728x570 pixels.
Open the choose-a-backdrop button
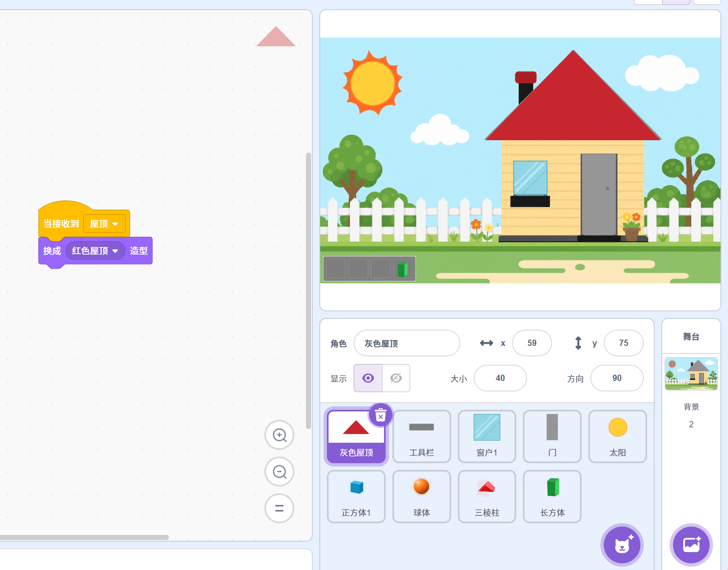[691, 545]
